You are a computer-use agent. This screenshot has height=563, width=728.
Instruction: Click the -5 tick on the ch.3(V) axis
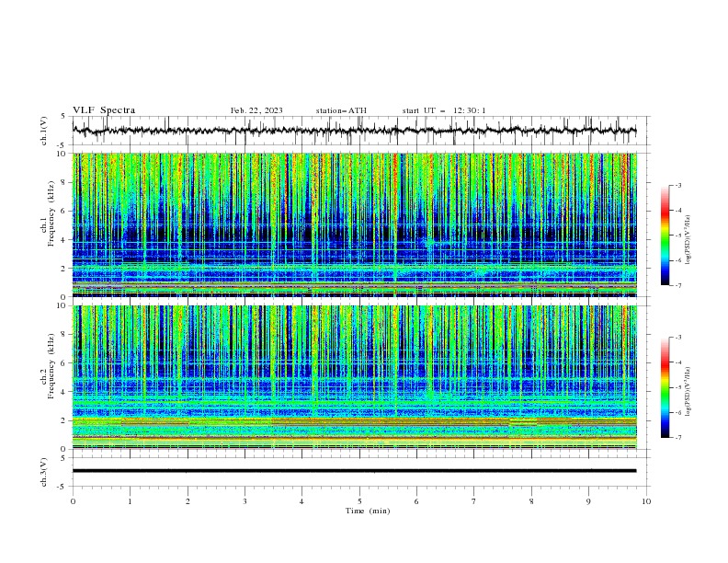pyautogui.click(x=63, y=487)
